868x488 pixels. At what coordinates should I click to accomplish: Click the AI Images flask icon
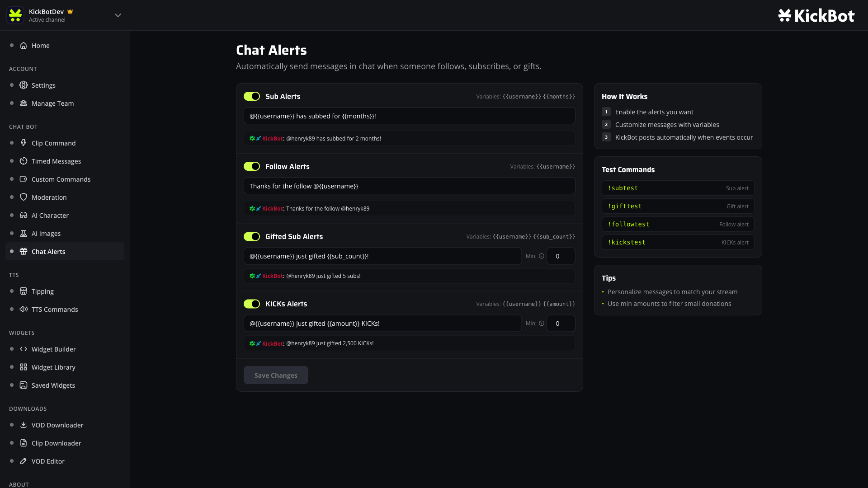(x=24, y=234)
